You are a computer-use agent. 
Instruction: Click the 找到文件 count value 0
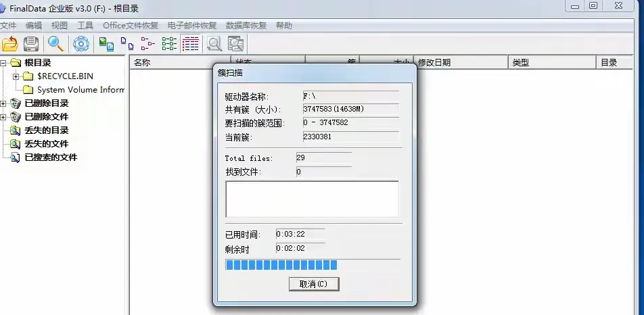click(x=323, y=172)
